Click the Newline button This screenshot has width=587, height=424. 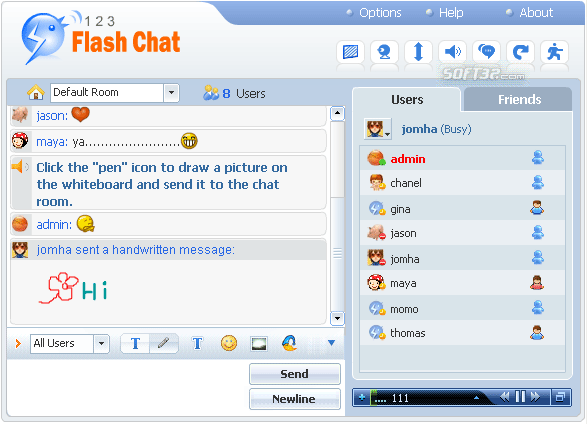coord(295,399)
